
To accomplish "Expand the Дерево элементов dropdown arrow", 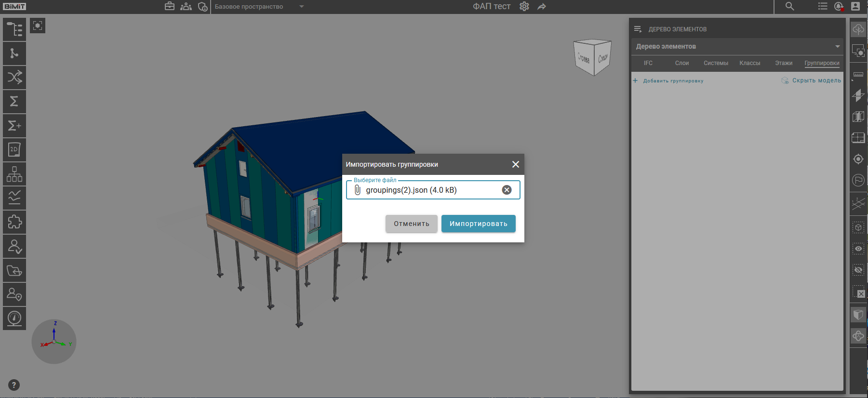I will 838,47.
